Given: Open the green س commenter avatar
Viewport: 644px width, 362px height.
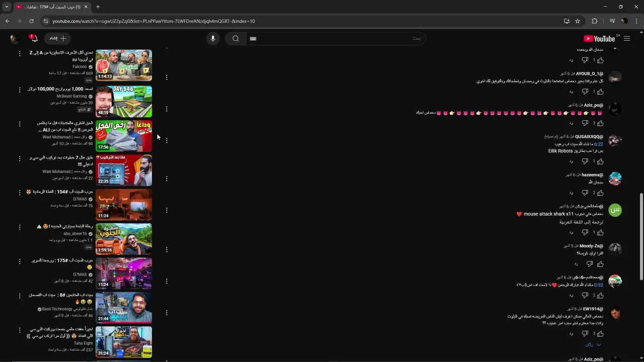Looking at the screenshot, I should click(x=615, y=210).
